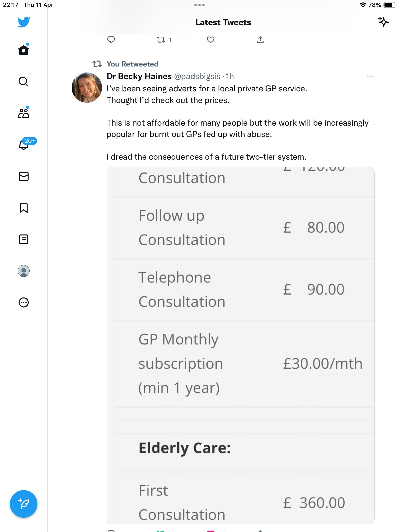
Task: Open the Lists icon in sidebar
Action: point(24,239)
